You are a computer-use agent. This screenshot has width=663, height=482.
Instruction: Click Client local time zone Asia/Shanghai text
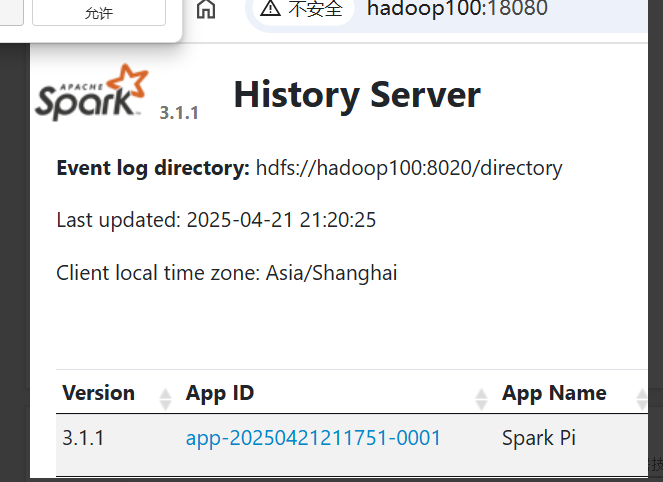tap(227, 273)
